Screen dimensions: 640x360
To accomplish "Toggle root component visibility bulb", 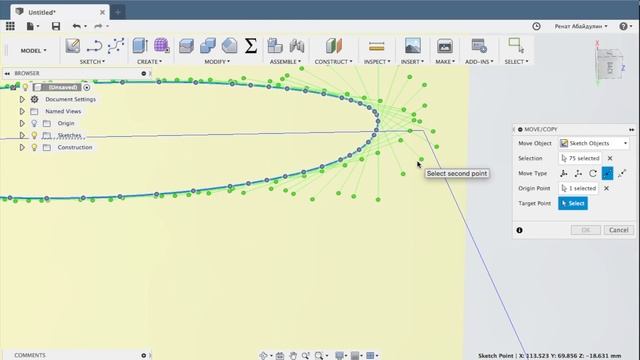I will (25, 87).
